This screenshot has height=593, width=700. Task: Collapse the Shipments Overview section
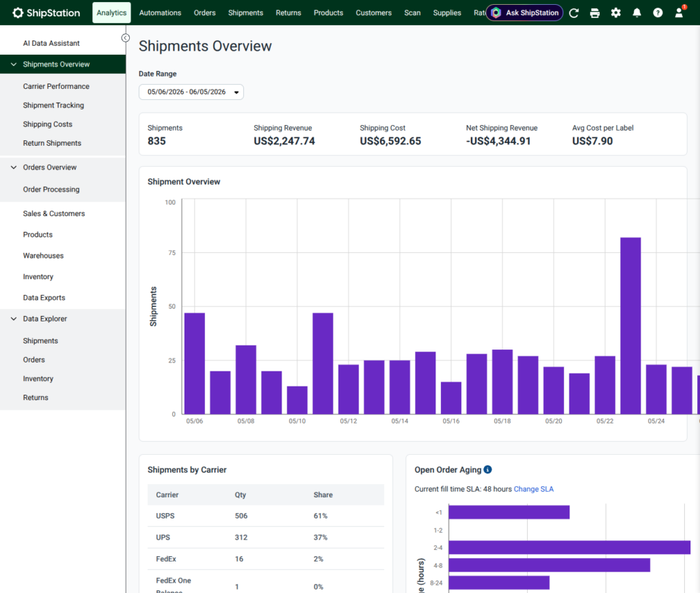14,64
